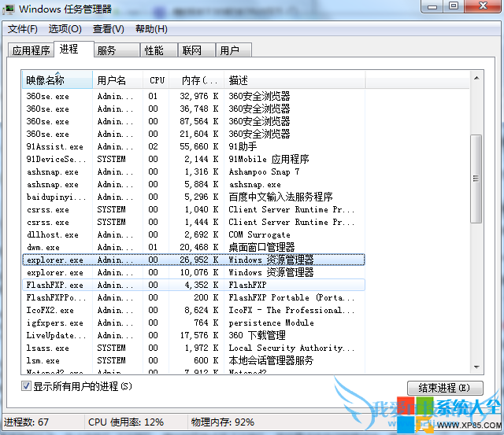Click the 物理内存: 92% status entry
Screen dimensions: 504x435
222,422
